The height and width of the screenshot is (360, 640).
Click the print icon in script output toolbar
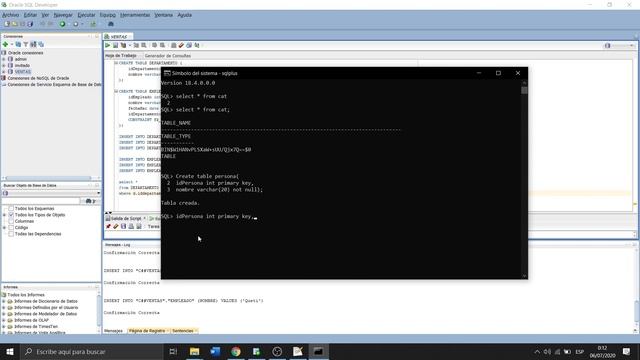(131, 227)
